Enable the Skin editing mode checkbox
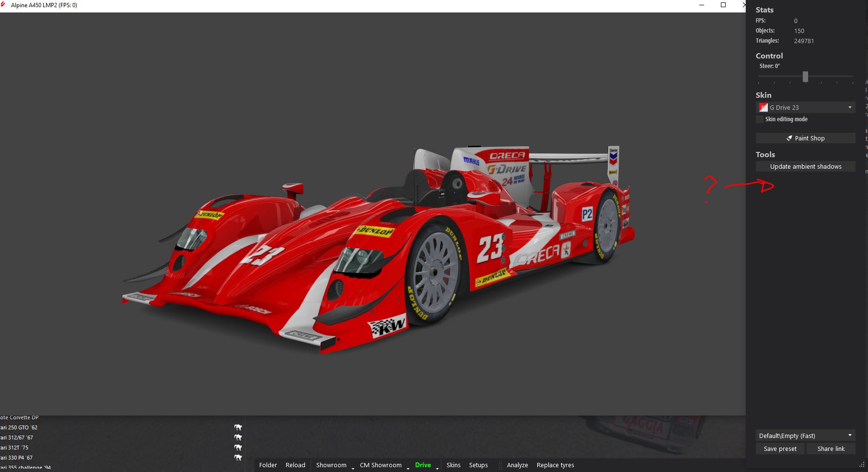This screenshot has width=868, height=472. pos(760,119)
